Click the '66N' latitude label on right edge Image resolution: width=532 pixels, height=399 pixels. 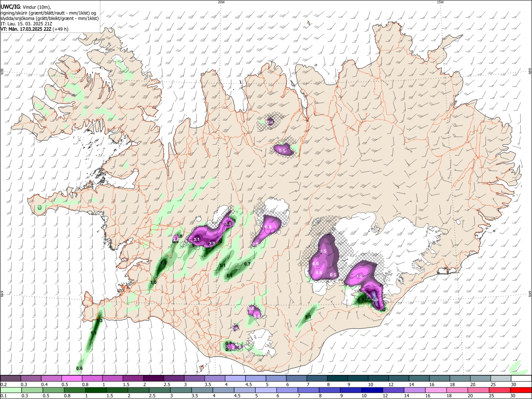(530, 71)
